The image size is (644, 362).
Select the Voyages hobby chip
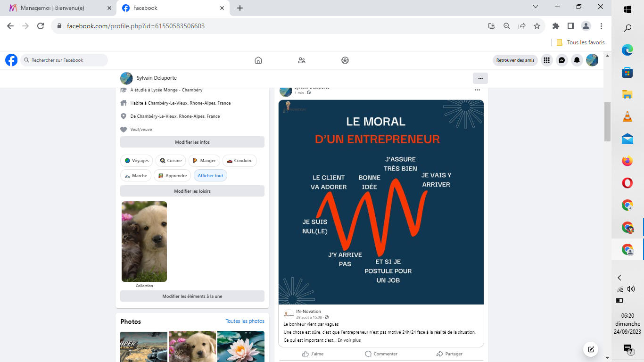point(137,161)
